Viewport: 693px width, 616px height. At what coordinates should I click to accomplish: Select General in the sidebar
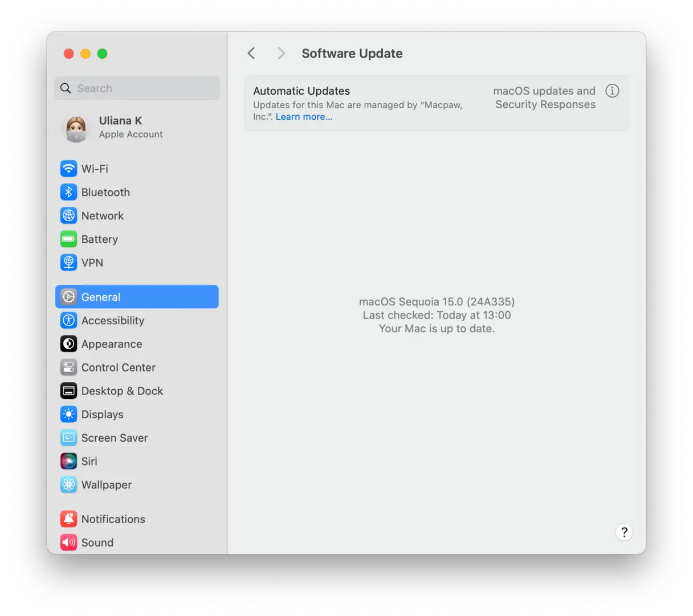tap(137, 297)
